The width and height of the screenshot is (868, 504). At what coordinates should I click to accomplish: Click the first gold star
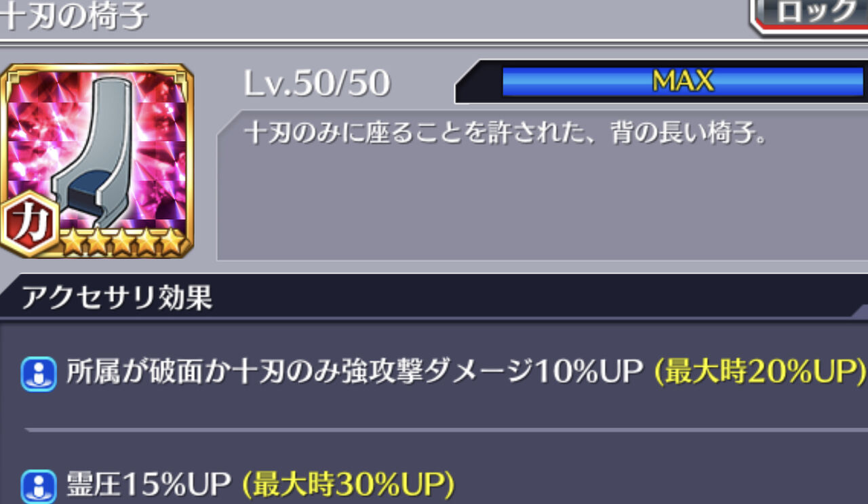[72, 243]
